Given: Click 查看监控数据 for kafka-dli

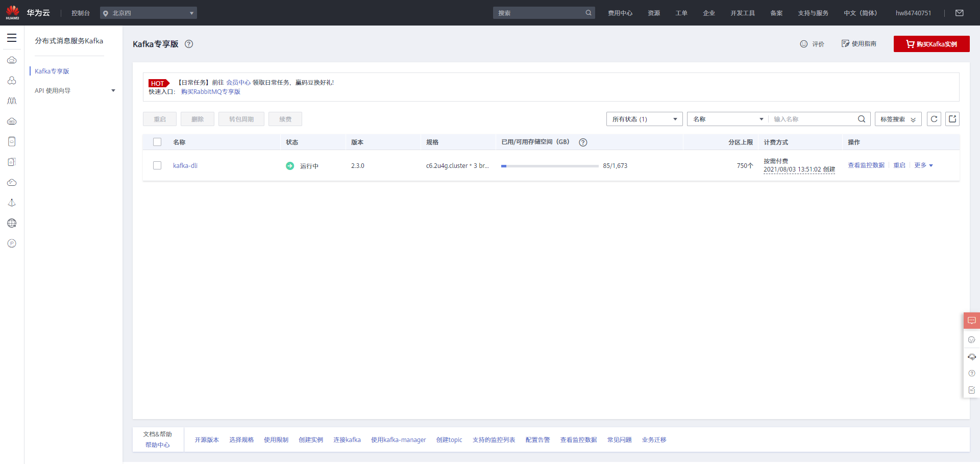Looking at the screenshot, I should (x=866, y=165).
